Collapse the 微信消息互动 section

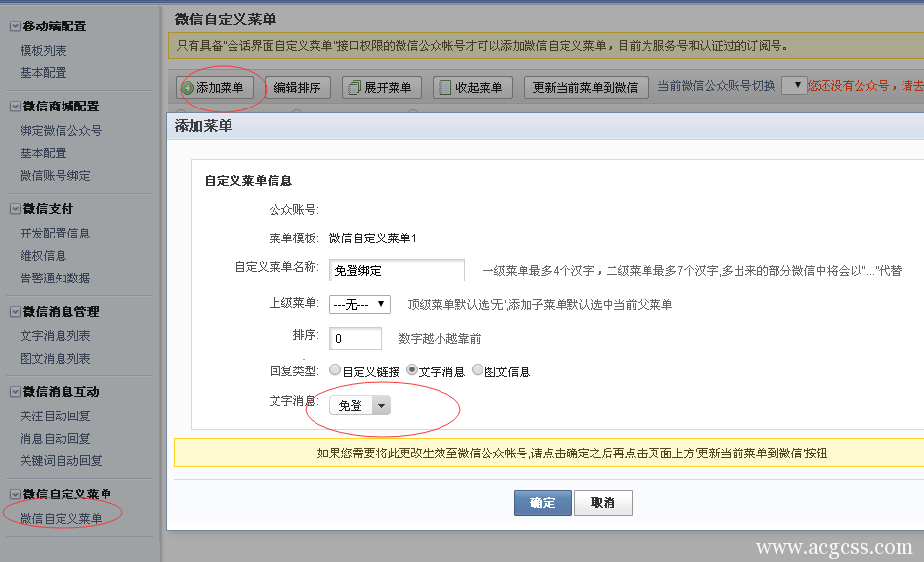coord(15,392)
